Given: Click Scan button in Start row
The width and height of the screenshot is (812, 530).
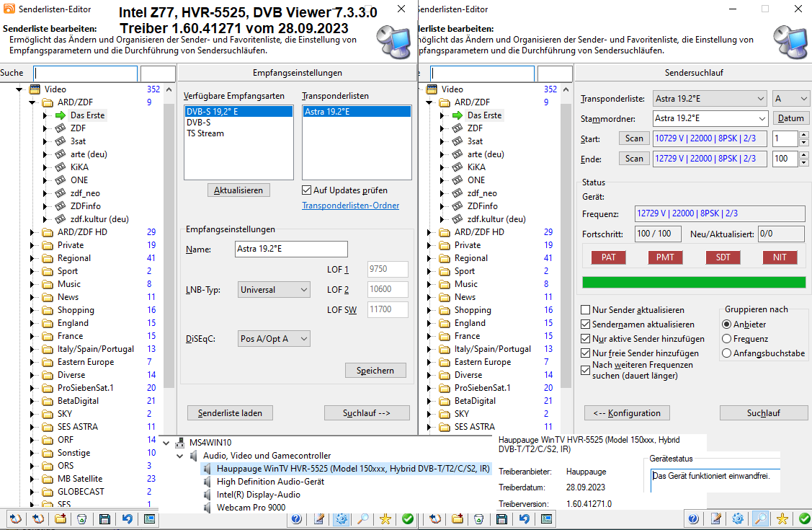Looking at the screenshot, I should 634,138.
